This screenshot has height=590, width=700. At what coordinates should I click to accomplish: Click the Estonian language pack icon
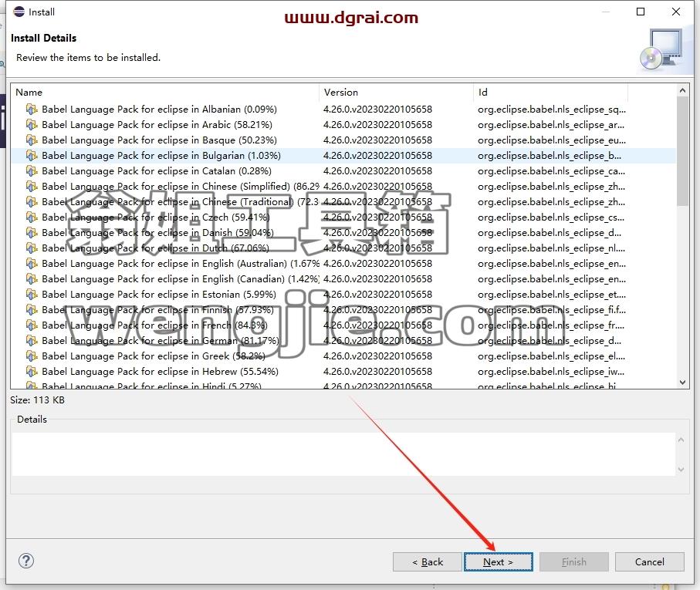(32, 295)
